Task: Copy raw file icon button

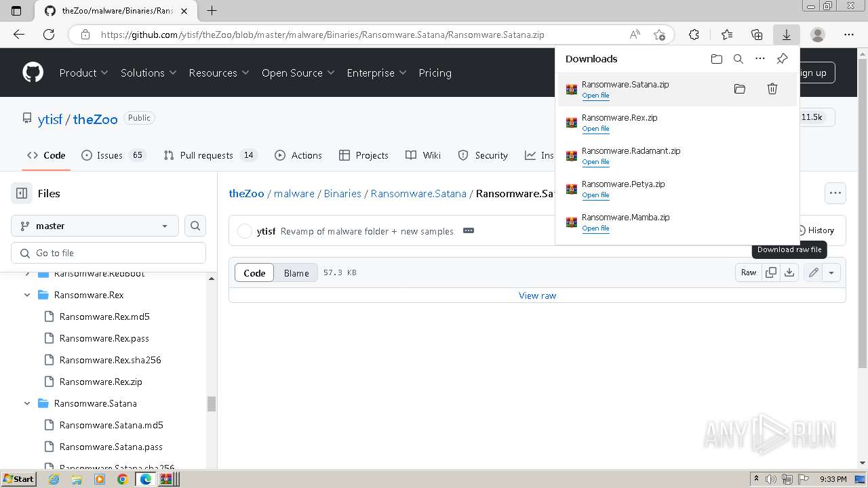Action: (x=771, y=272)
